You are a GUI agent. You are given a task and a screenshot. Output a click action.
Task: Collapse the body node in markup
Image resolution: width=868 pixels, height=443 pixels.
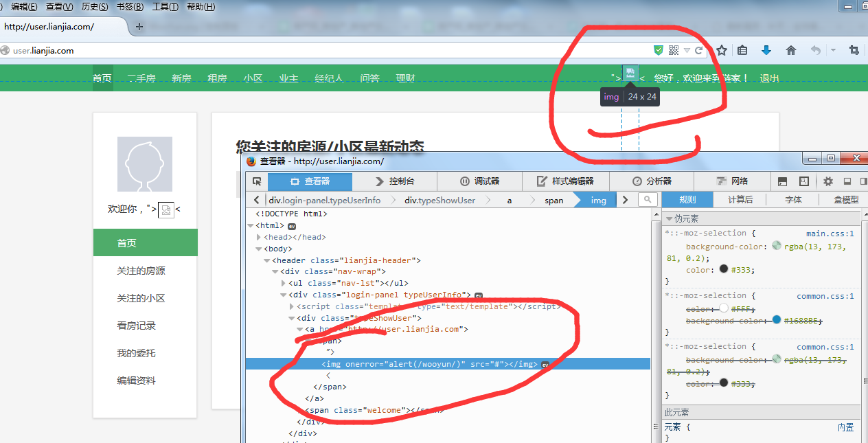[x=259, y=249]
